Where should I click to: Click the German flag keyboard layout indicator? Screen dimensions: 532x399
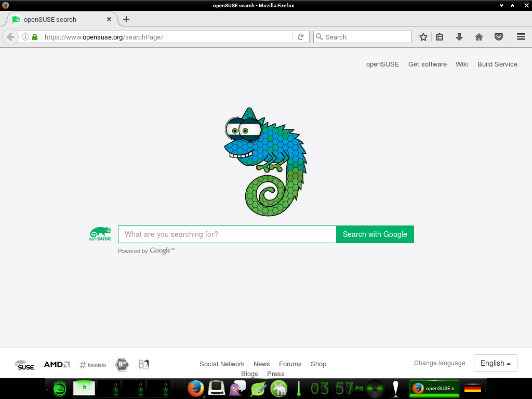(472, 388)
